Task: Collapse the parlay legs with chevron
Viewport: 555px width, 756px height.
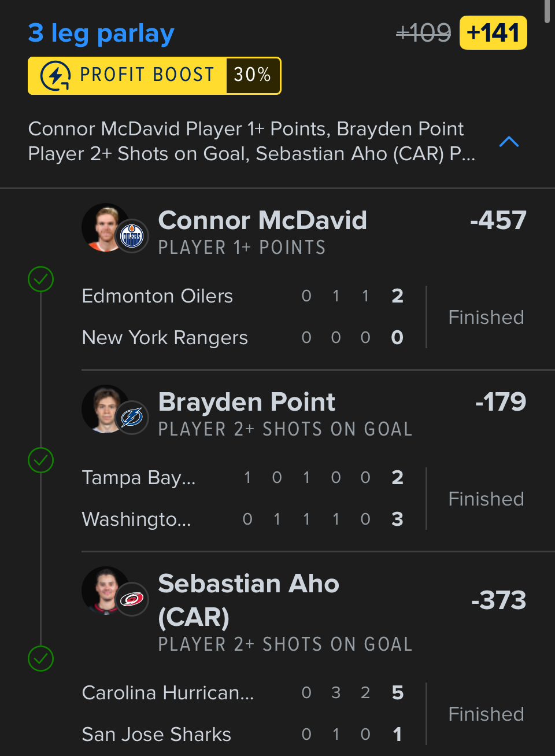Action: [x=509, y=142]
